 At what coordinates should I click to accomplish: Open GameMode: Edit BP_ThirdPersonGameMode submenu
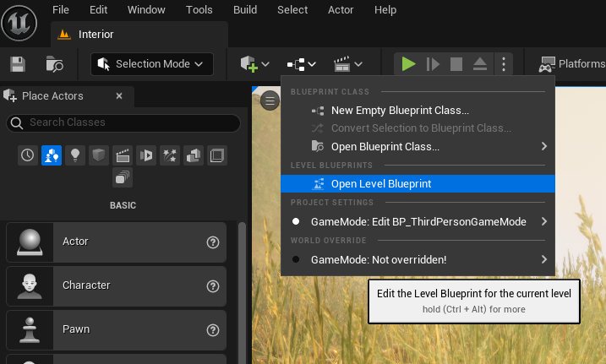pos(418,221)
